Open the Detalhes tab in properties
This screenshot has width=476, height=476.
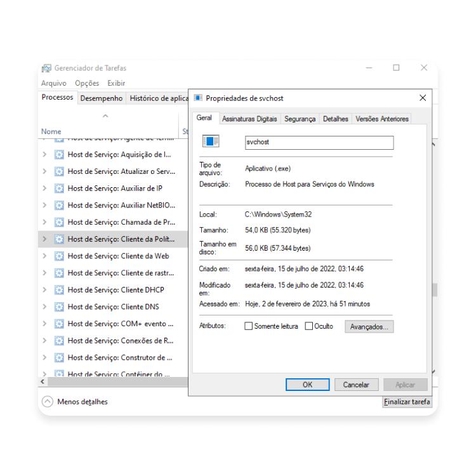point(336,119)
